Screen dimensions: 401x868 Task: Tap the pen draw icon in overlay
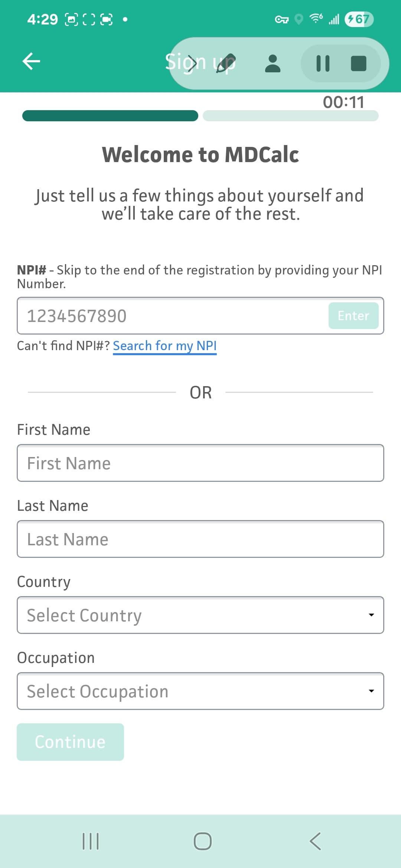pos(226,63)
